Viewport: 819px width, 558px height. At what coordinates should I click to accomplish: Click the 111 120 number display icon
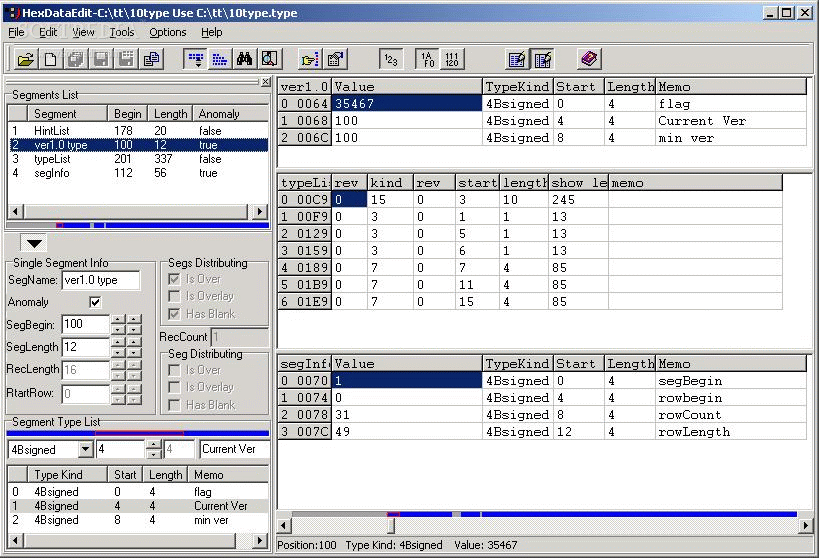click(452, 60)
